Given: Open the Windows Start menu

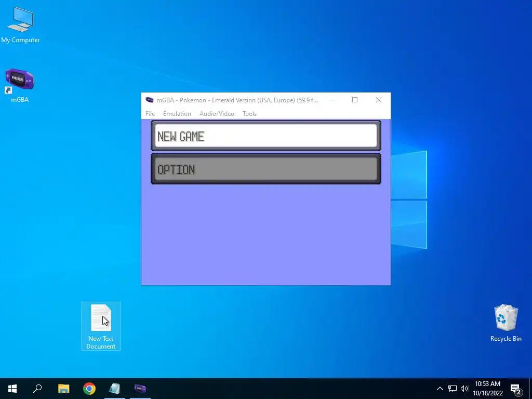Looking at the screenshot, I should coord(12,389).
